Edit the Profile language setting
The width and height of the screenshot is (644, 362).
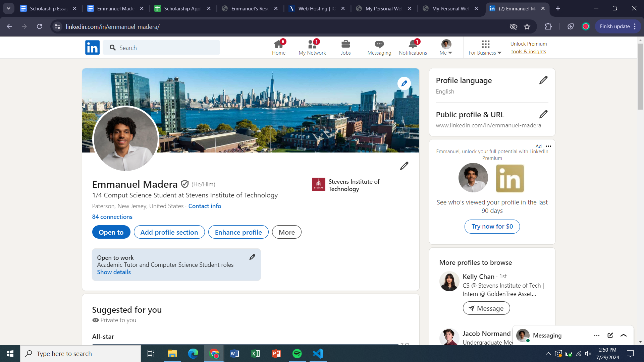543,80
